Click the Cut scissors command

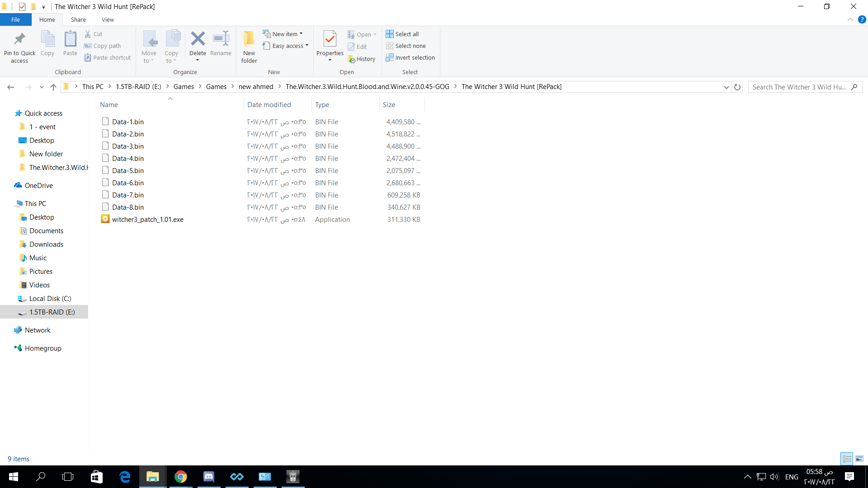tap(94, 34)
